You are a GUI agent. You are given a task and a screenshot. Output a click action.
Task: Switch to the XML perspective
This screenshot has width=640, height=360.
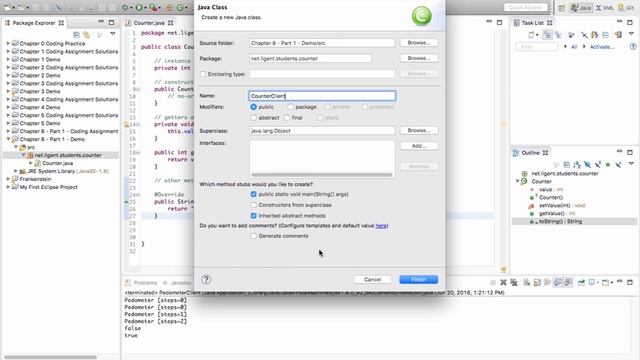(x=604, y=8)
